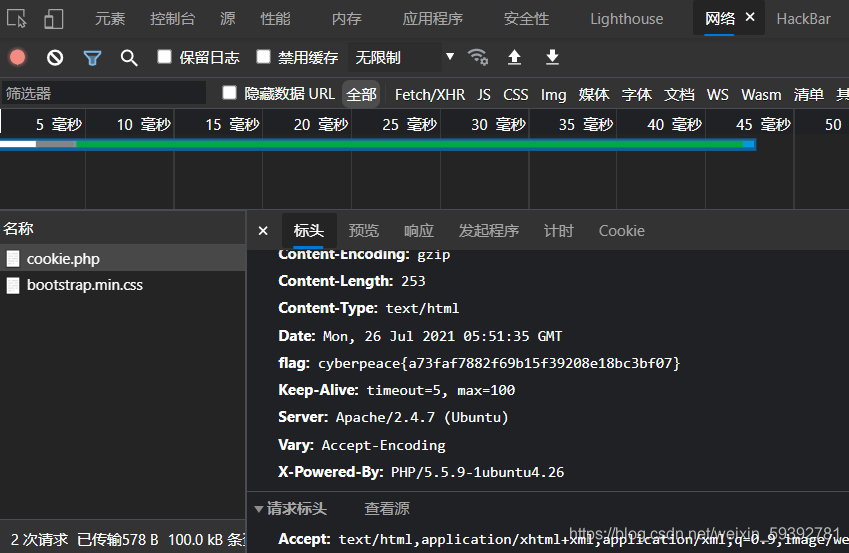Viewport: 849px width, 553px height.
Task: Import HAR file upload arrow
Action: [x=514, y=57]
